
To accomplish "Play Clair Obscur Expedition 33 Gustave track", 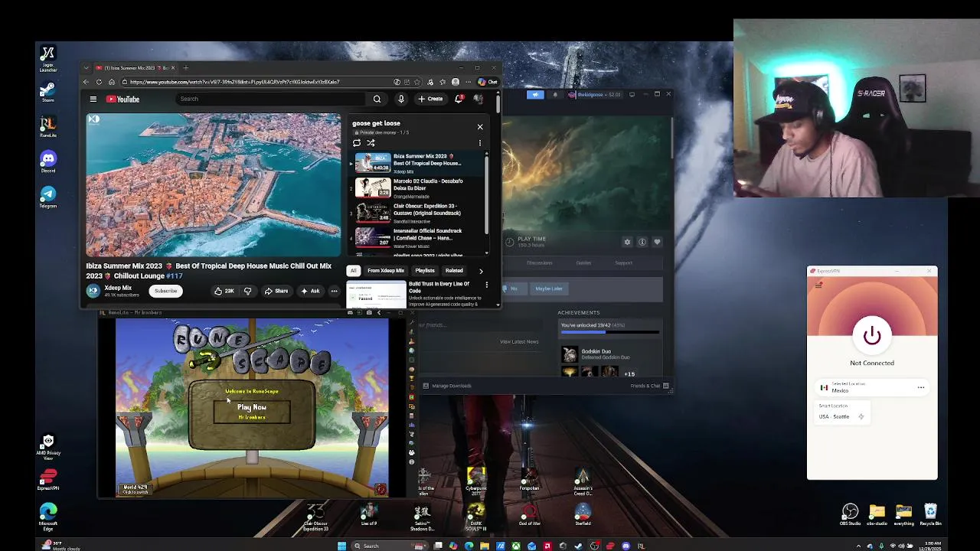I will [417, 212].
